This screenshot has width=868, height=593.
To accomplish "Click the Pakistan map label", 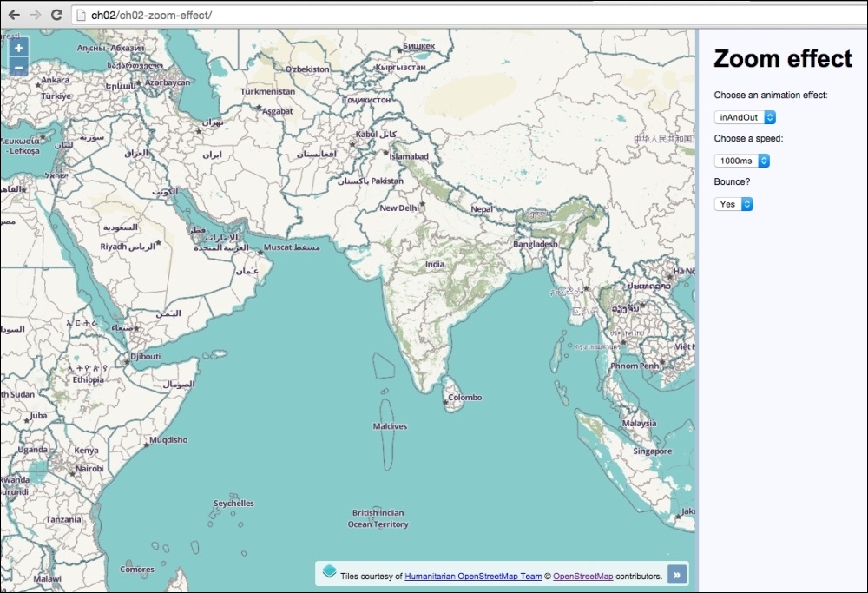I will tap(387, 181).
